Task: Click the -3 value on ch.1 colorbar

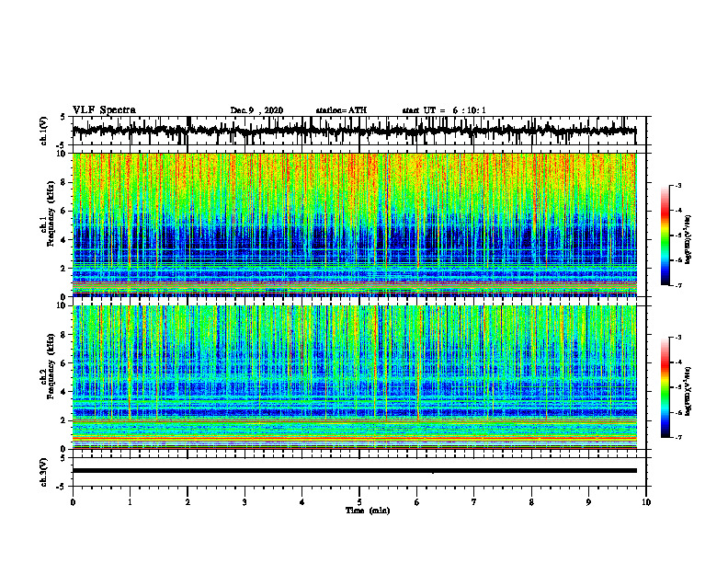Action: tap(677, 185)
